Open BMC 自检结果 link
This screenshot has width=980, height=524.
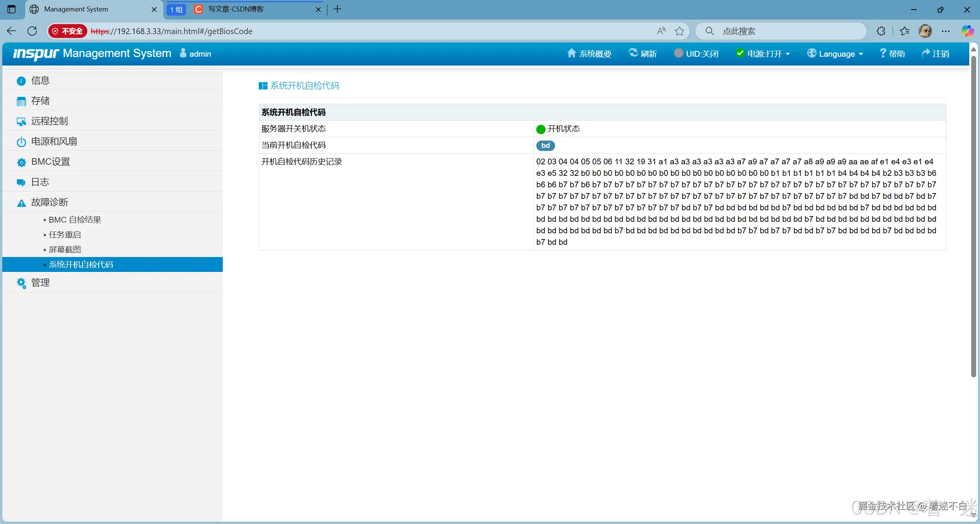pos(75,220)
